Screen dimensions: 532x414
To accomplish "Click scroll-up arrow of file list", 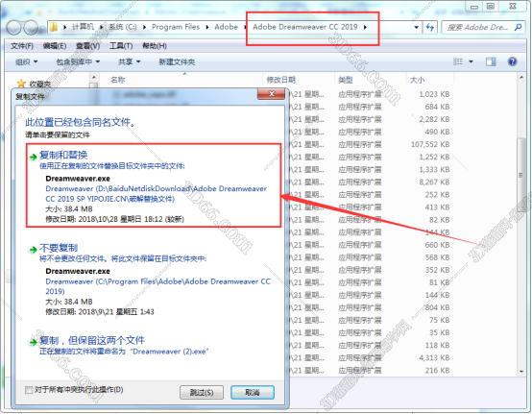I will click(x=521, y=78).
